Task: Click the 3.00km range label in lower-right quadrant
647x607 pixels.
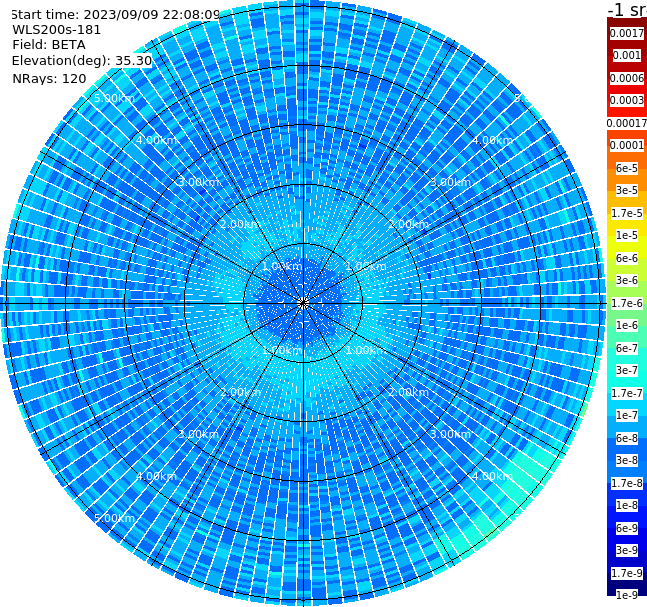Action: click(x=450, y=434)
